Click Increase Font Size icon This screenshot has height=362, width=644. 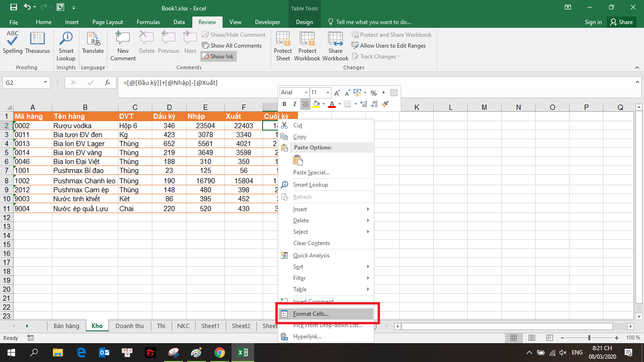pos(338,93)
